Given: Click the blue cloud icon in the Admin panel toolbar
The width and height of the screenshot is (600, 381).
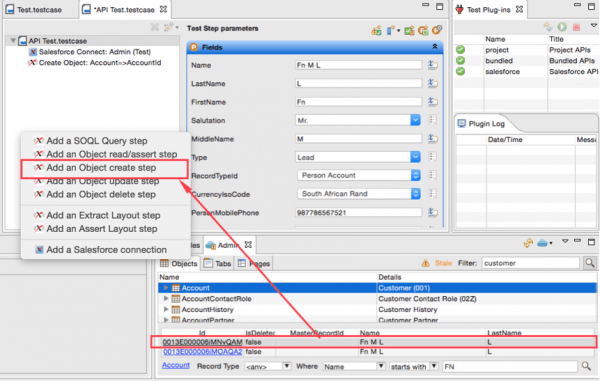Looking at the screenshot, I should click(x=542, y=243).
